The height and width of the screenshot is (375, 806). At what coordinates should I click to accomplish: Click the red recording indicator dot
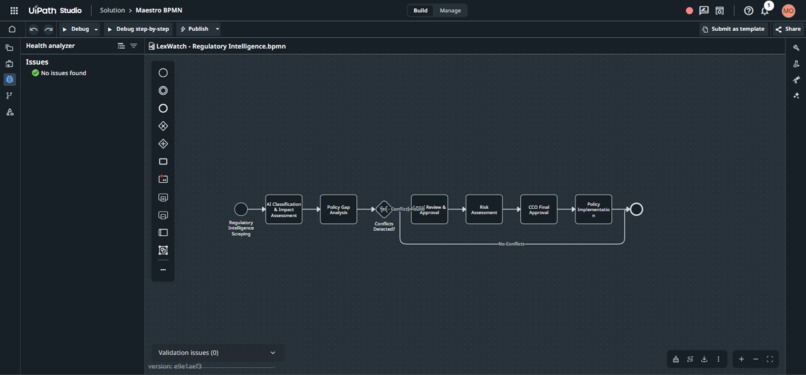[x=689, y=11]
